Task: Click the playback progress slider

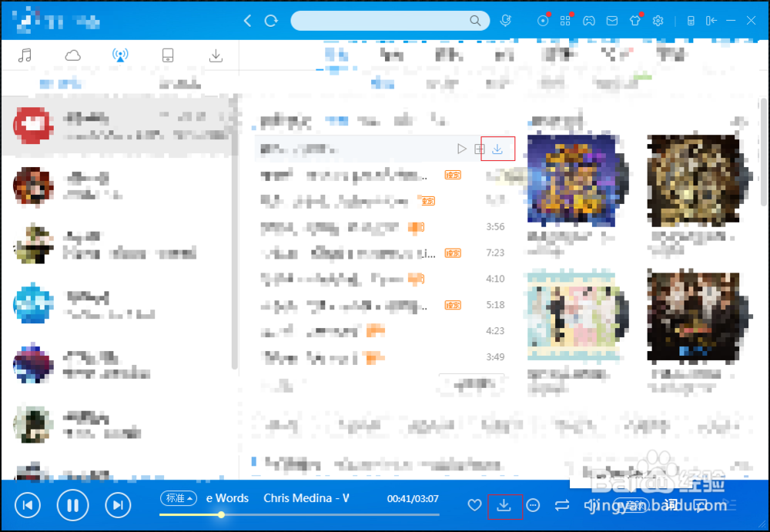Action: coord(299,515)
